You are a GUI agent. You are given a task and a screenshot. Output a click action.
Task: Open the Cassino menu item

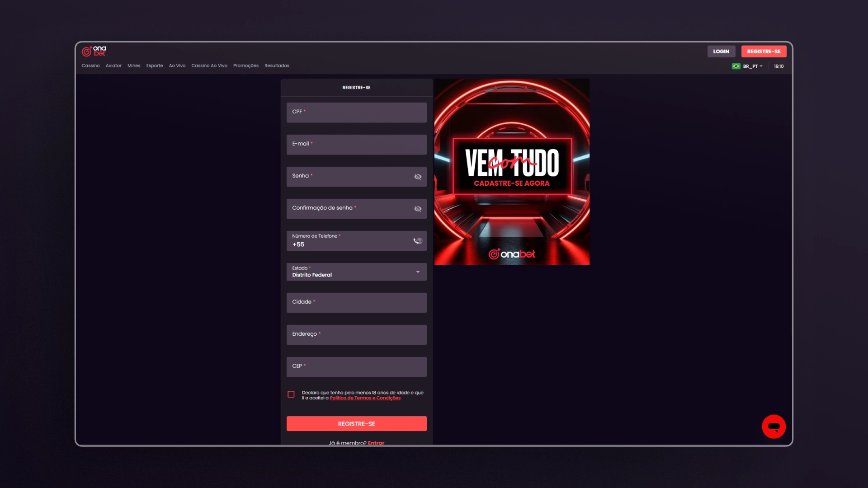click(90, 66)
